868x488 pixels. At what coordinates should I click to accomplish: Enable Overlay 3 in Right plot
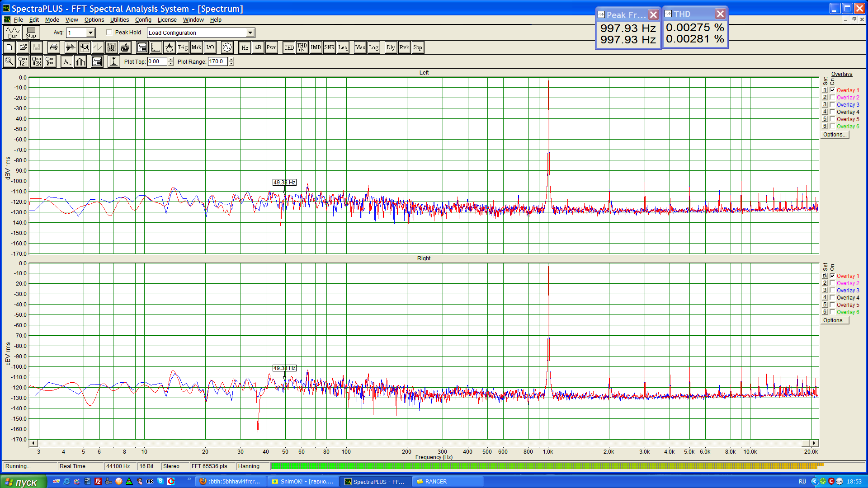832,291
